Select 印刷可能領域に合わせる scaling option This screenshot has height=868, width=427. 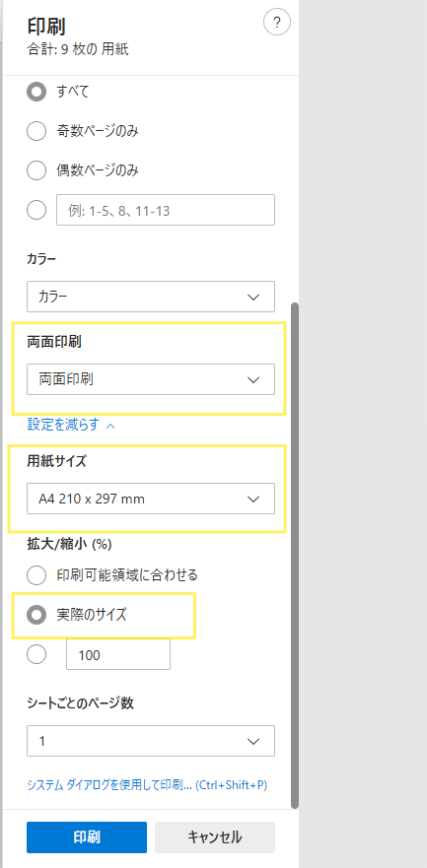pos(36,575)
